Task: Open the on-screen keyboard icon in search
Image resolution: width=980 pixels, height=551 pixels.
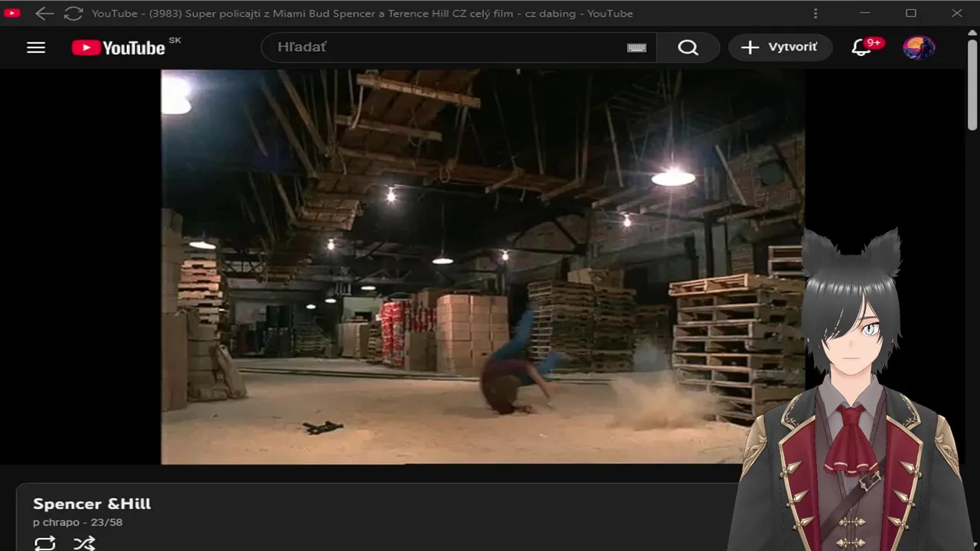Action: (636, 47)
